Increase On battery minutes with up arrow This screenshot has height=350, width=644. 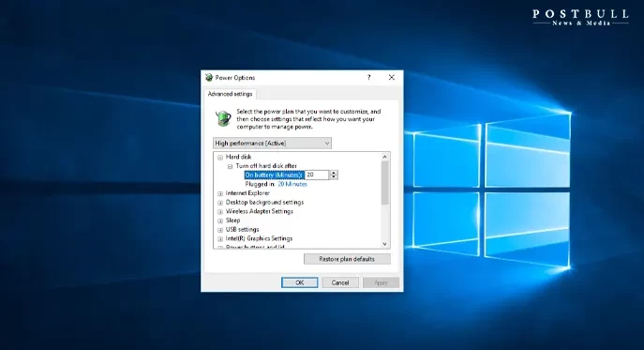[334, 173]
